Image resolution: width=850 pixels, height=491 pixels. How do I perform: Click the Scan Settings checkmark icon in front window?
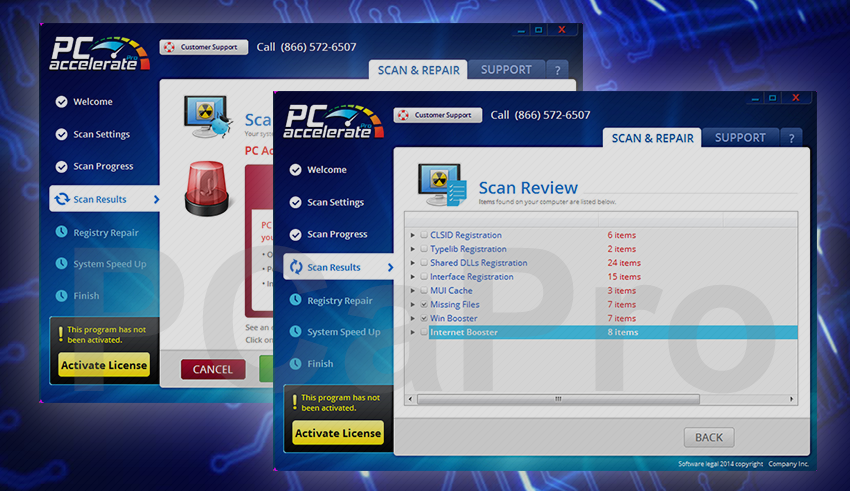coord(295,202)
